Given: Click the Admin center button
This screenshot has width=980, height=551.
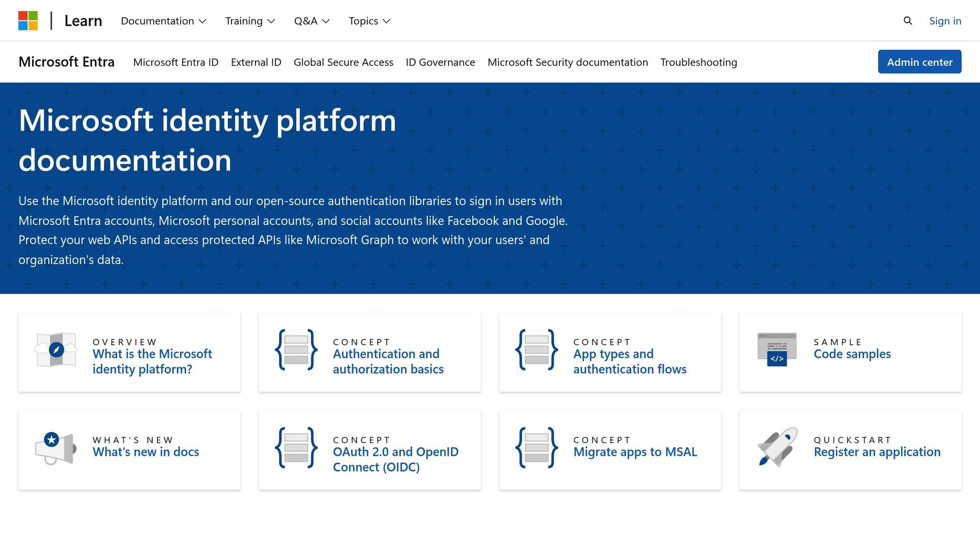Looking at the screenshot, I should coord(919,62).
